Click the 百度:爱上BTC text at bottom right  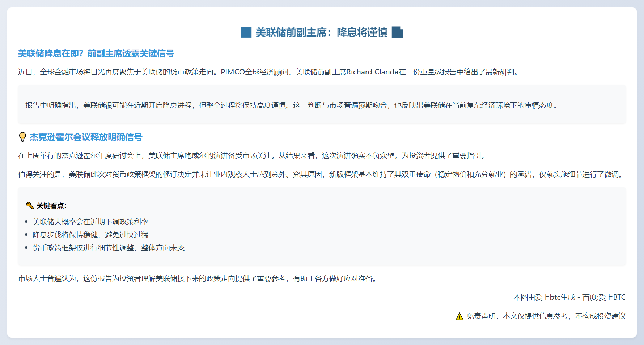(x=604, y=297)
